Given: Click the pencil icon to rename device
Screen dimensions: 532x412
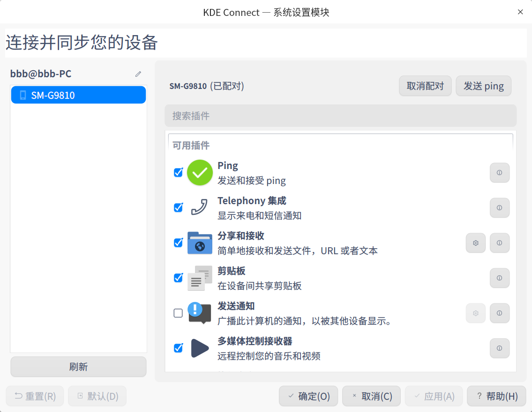Looking at the screenshot, I should [x=138, y=74].
